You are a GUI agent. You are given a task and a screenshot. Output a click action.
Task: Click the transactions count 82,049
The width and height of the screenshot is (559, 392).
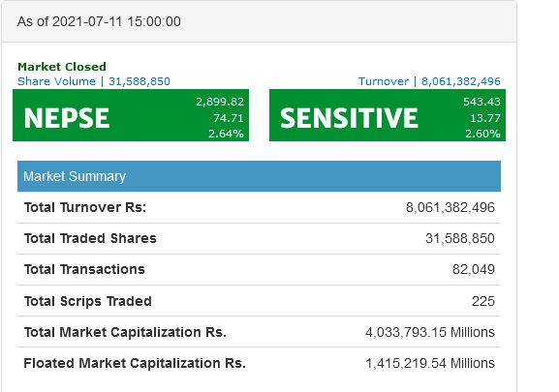(474, 269)
